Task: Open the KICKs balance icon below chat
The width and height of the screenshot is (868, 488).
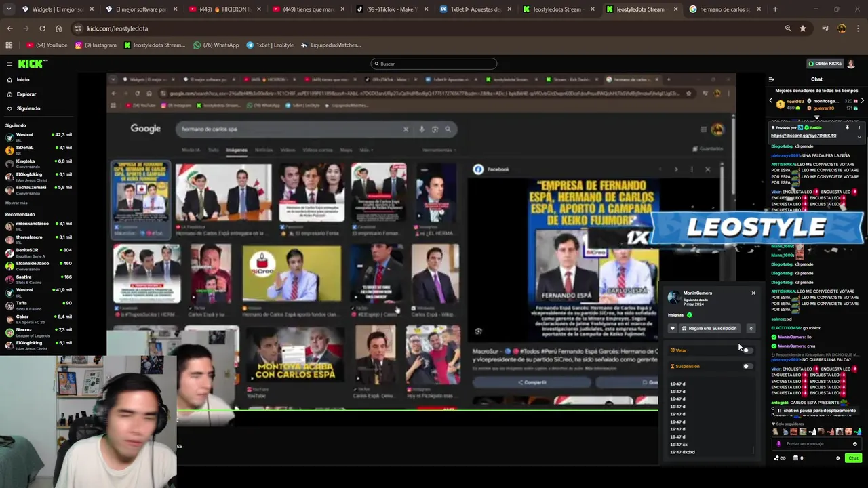Action: 781,458
